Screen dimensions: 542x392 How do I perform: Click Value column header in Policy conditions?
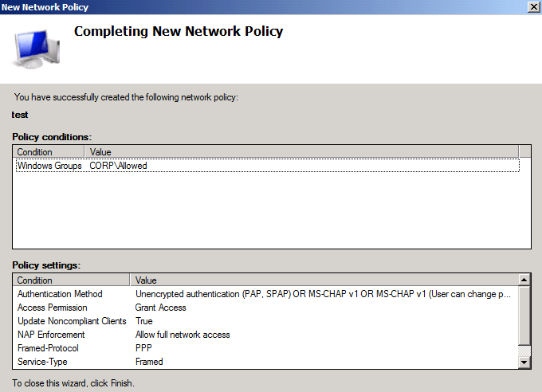click(x=301, y=151)
